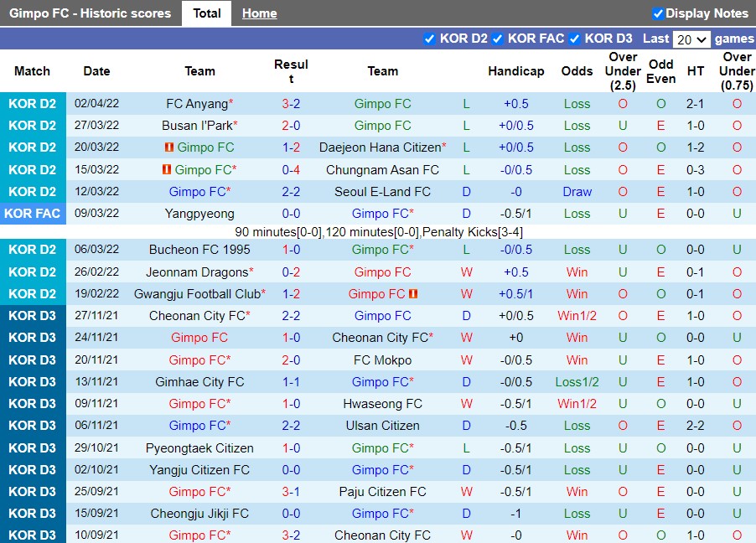
Task: Click Hwaseong FC team name
Action: click(382, 404)
